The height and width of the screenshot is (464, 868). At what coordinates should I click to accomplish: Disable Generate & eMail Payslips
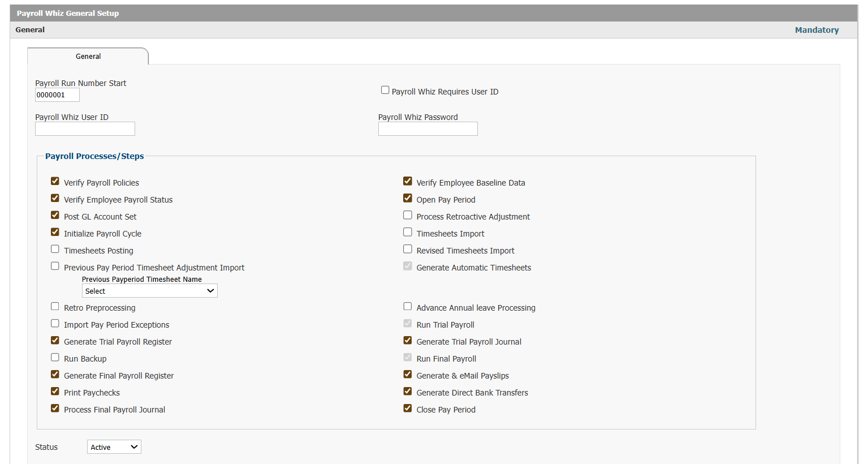coord(408,374)
